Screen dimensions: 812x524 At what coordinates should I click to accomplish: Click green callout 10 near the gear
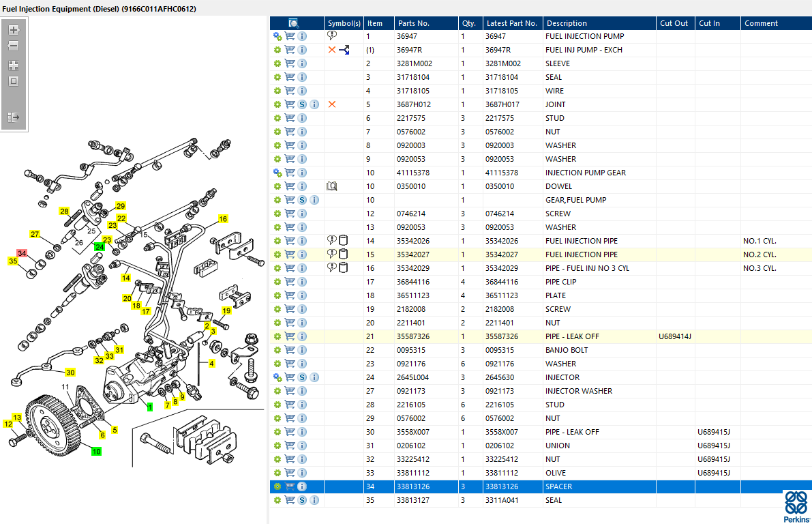click(96, 452)
